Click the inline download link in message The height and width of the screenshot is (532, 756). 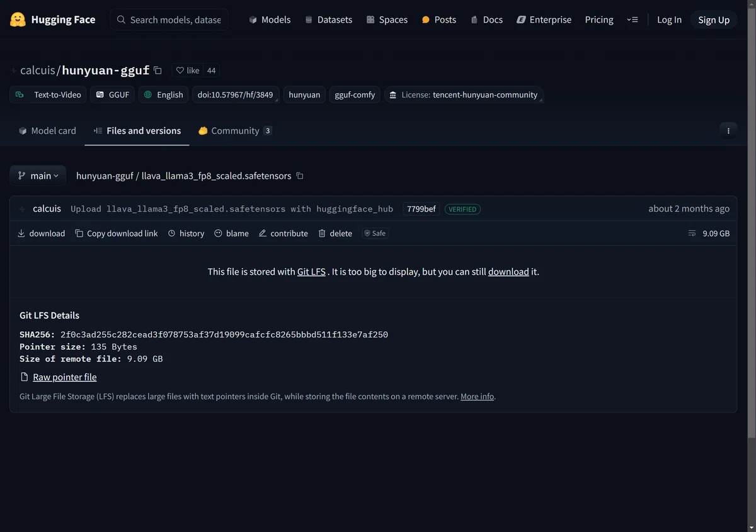point(508,272)
